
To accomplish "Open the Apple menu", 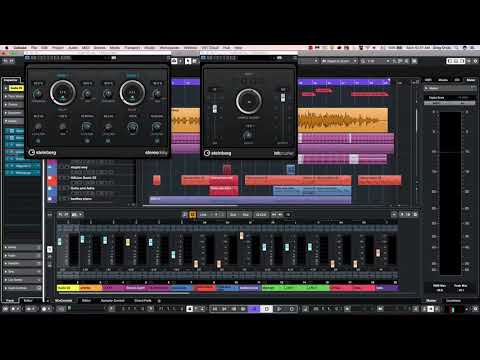I will point(7,48).
